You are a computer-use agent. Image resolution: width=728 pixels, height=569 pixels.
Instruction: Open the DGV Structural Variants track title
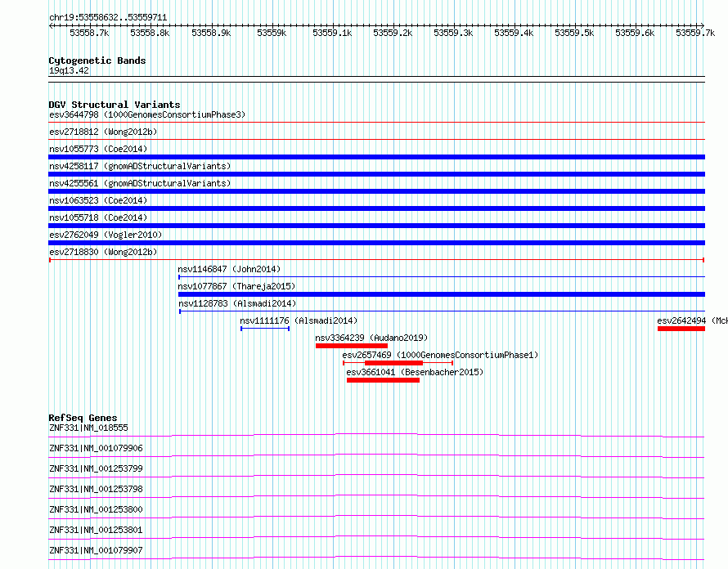(x=115, y=105)
